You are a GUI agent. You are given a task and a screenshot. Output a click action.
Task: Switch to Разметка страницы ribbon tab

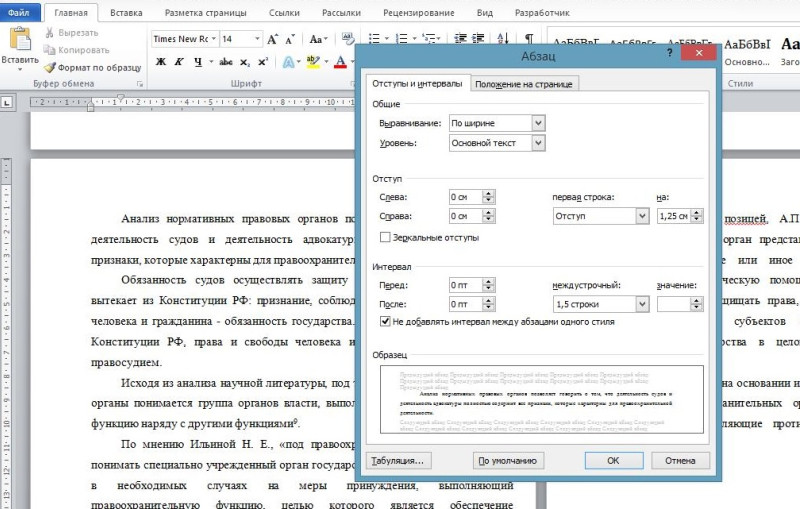coord(206,13)
